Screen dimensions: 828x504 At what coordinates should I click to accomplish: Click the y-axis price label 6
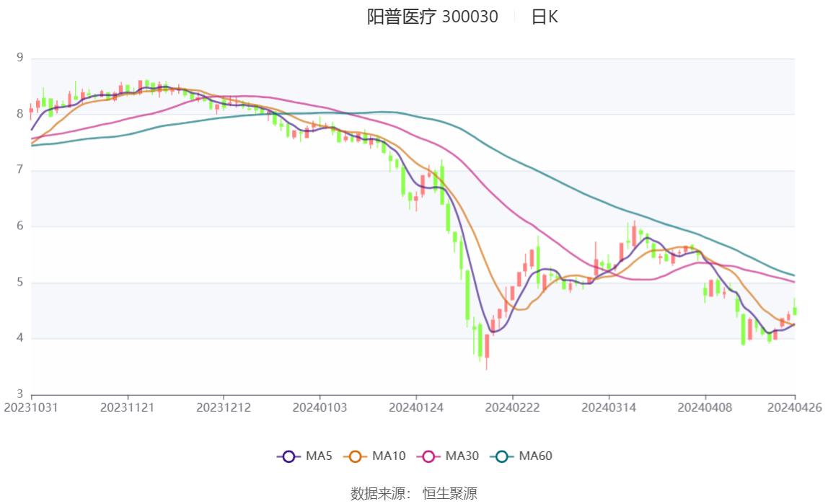point(19,226)
